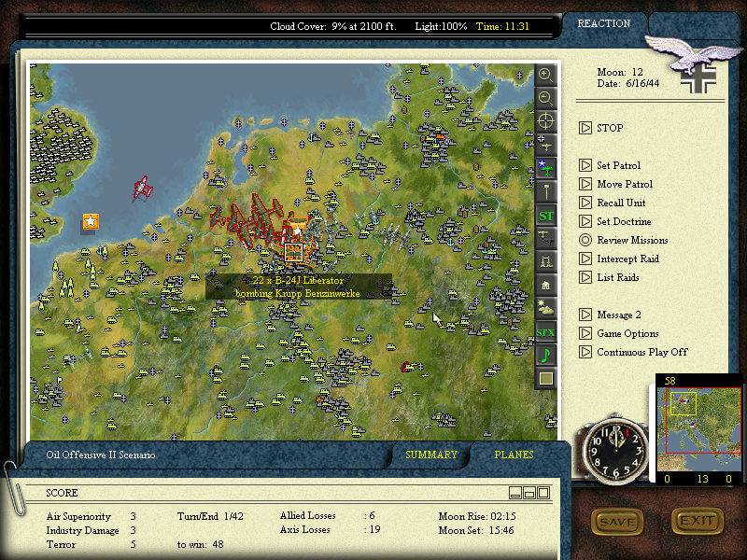Click the two-planes formation toolbar icon

tap(545, 238)
